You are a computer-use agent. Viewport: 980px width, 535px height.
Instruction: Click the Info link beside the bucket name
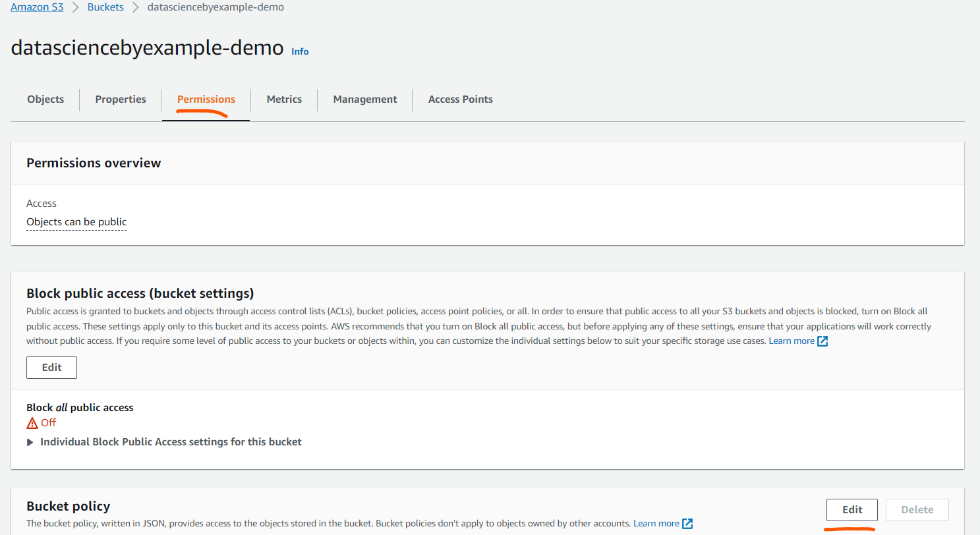300,51
